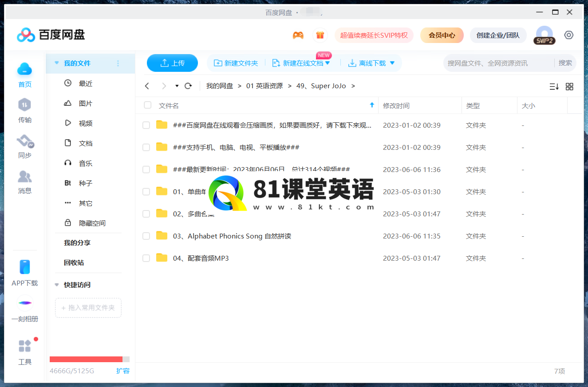
Task: Click the 上传 upload button
Action: tap(172, 63)
